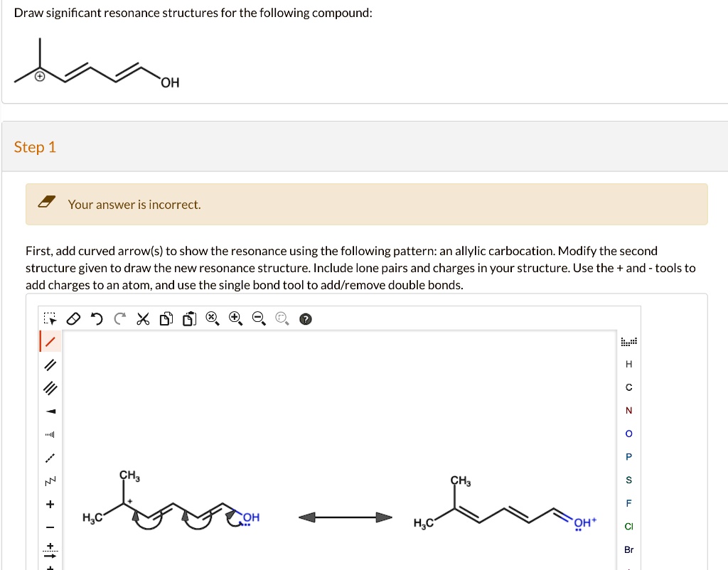Screen dimensions: 728x570
Task: Choose the triple bond tool
Action: [x=50, y=389]
